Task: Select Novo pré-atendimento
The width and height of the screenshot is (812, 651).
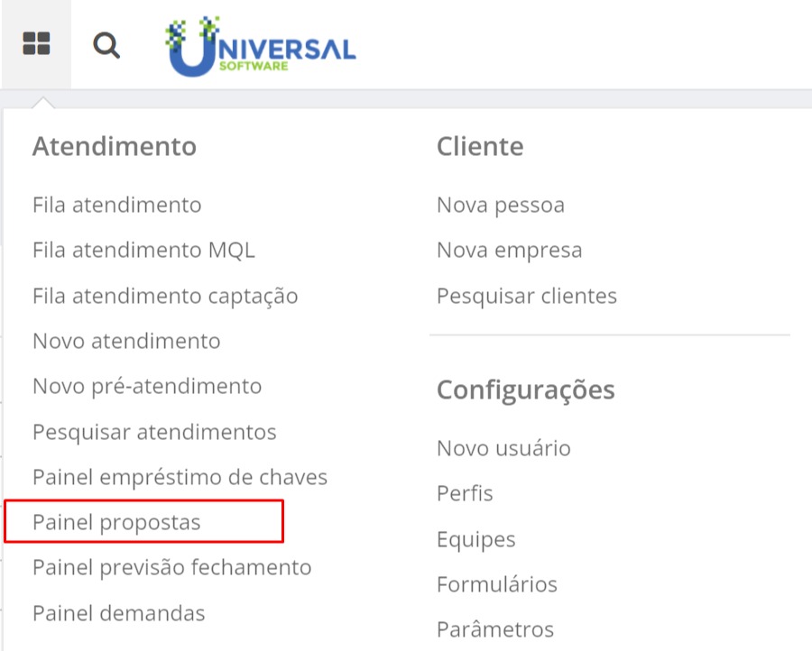Action: coord(147,387)
